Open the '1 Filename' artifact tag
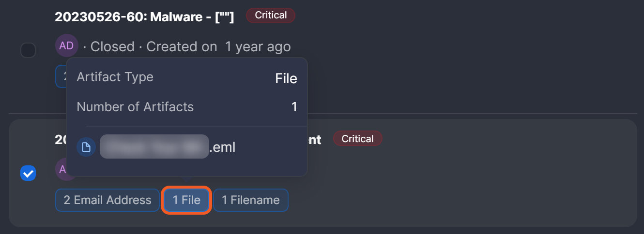 pos(250,200)
